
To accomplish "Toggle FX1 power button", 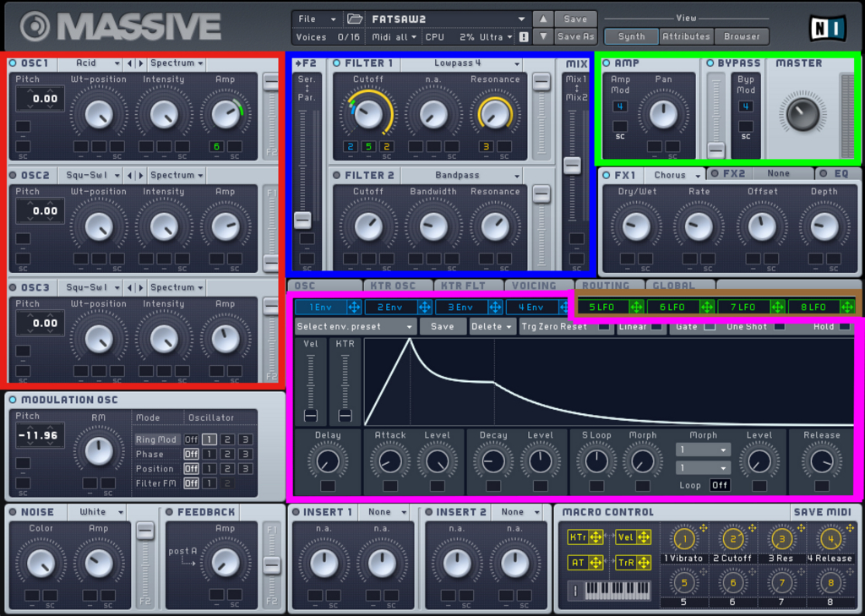I will [x=607, y=175].
